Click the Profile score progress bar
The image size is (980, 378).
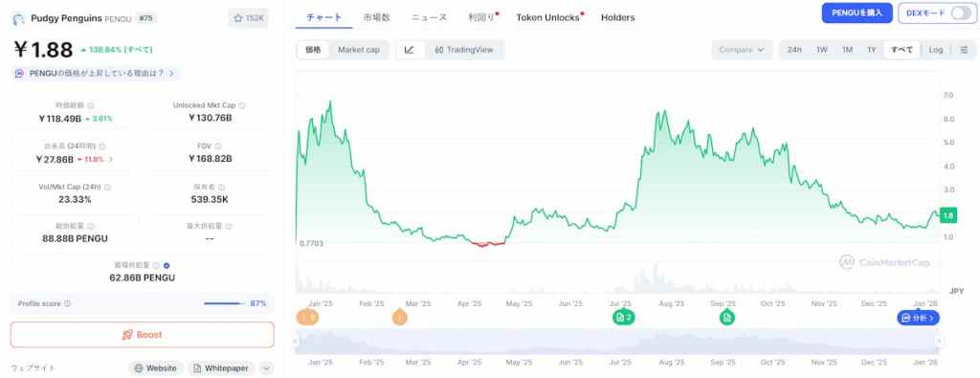225,303
